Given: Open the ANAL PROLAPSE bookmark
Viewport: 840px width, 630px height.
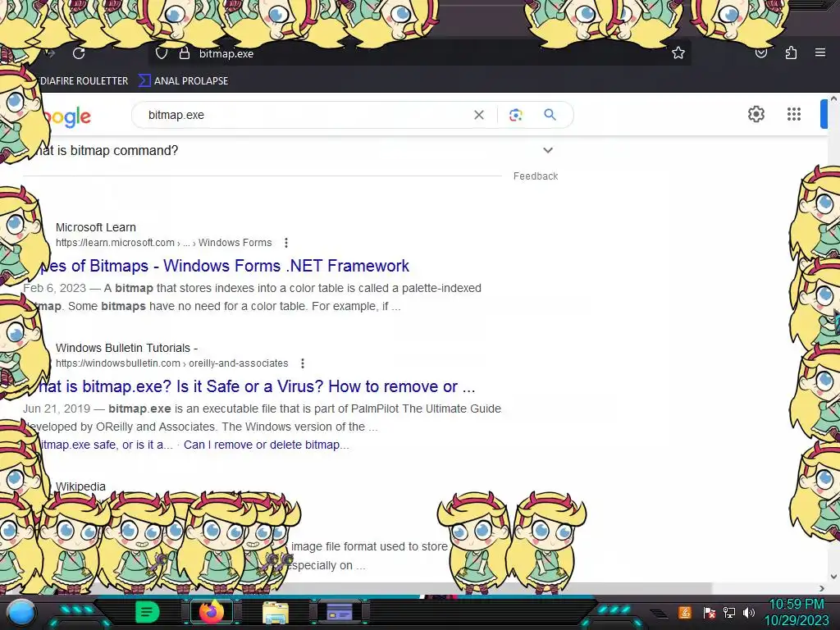Looking at the screenshot, I should [x=184, y=81].
